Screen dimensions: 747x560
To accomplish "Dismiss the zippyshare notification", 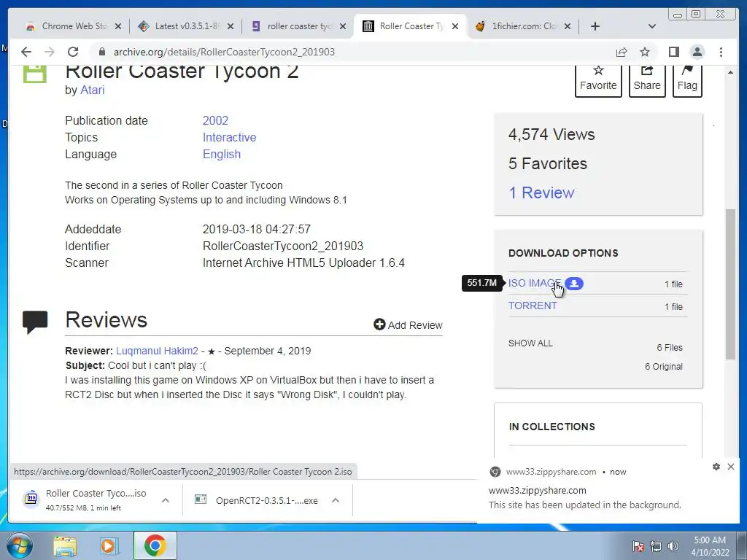I will 731,467.
